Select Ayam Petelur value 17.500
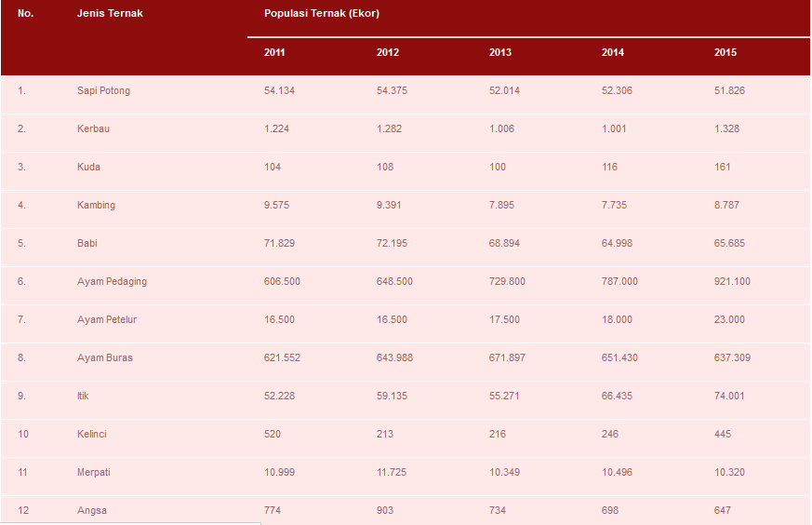The width and height of the screenshot is (812, 525). coord(504,320)
